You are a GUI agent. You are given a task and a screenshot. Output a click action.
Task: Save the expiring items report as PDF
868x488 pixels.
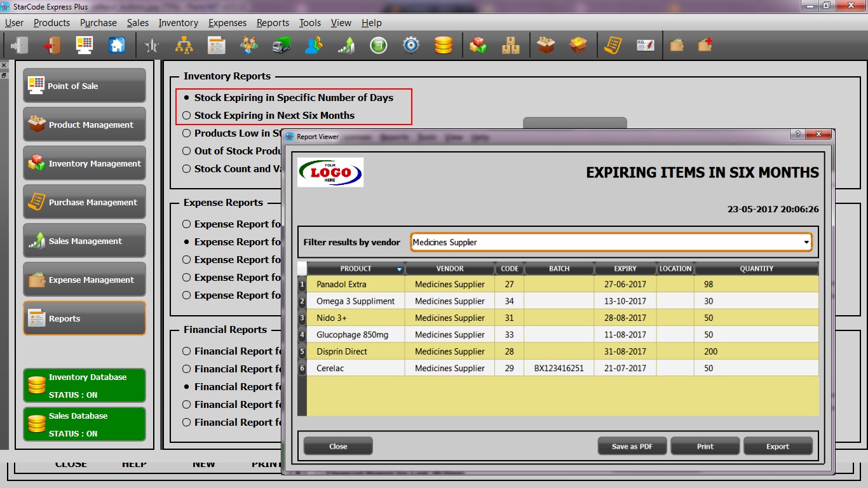pos(632,445)
